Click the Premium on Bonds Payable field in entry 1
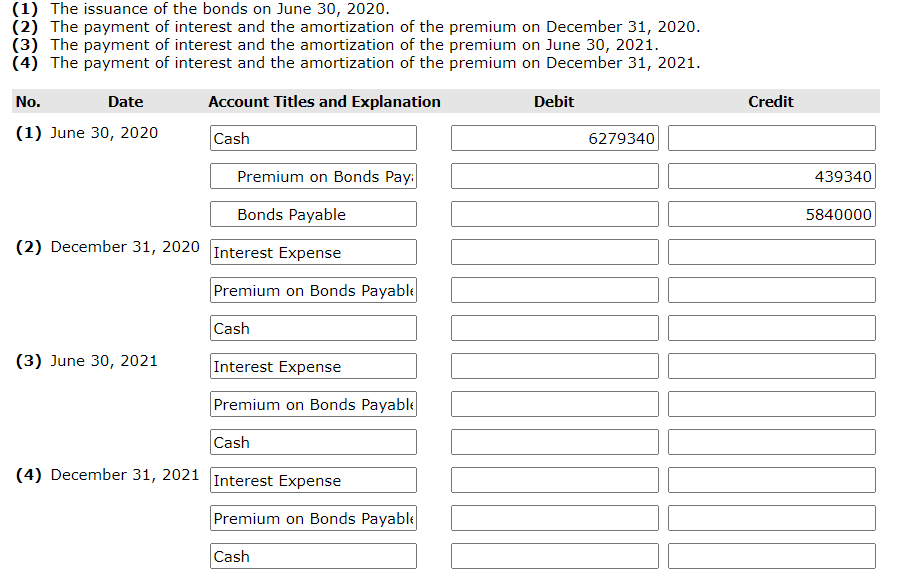 point(313,176)
